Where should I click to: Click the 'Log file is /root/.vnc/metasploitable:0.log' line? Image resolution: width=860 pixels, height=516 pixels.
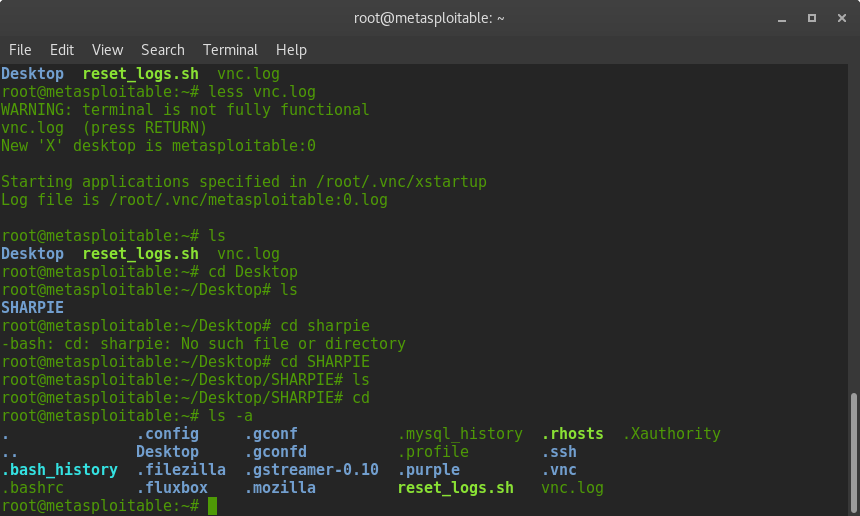tap(194, 200)
